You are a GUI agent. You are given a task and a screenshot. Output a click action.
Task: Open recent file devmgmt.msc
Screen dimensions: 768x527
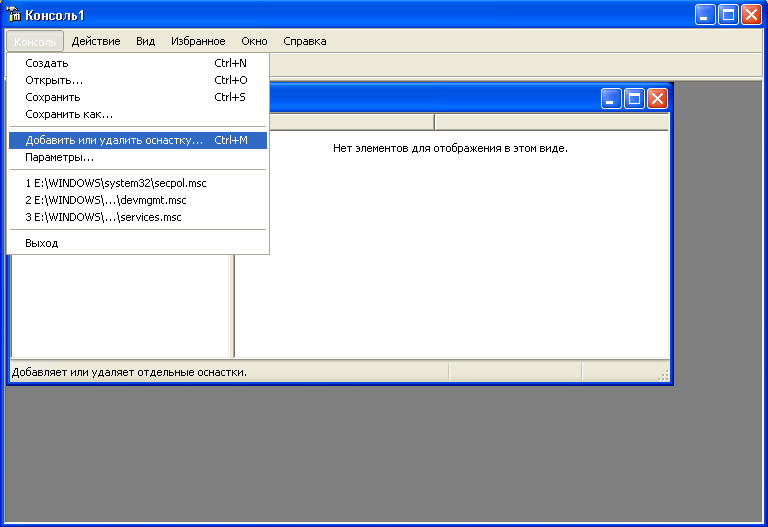138,200
